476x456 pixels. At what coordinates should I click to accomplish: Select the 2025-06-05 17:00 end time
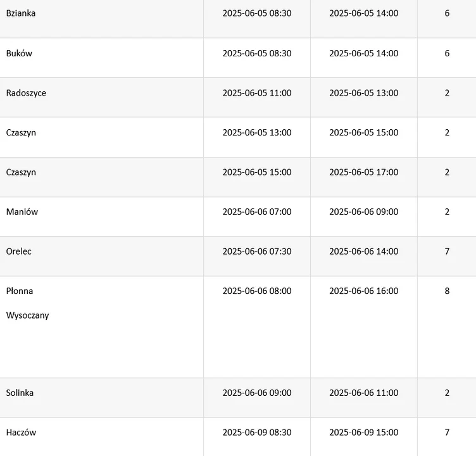click(363, 172)
